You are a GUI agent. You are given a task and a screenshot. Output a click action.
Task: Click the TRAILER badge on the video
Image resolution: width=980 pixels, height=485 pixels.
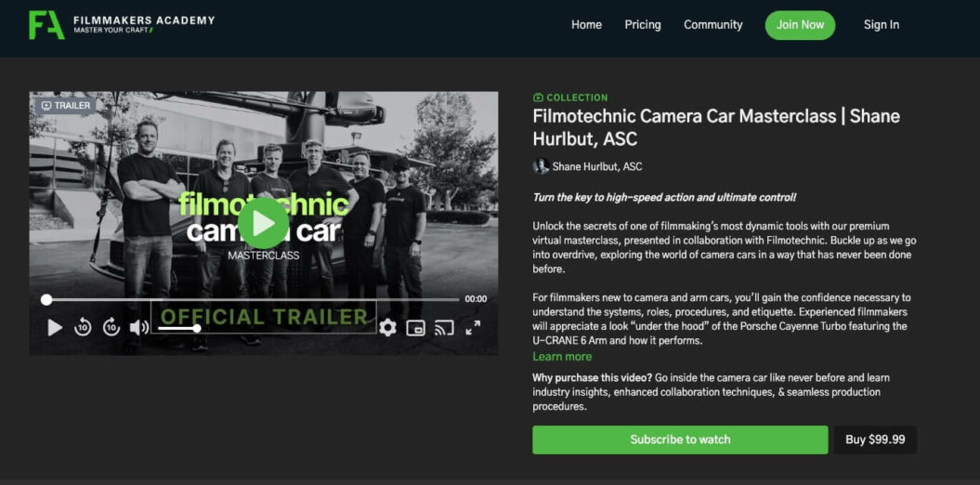(66, 106)
